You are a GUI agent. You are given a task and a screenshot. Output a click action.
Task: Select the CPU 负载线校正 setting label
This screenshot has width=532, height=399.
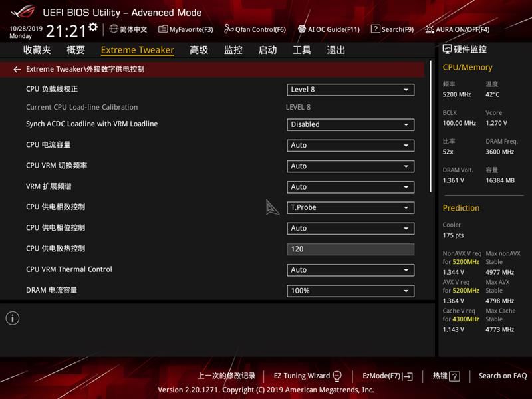[x=52, y=89]
